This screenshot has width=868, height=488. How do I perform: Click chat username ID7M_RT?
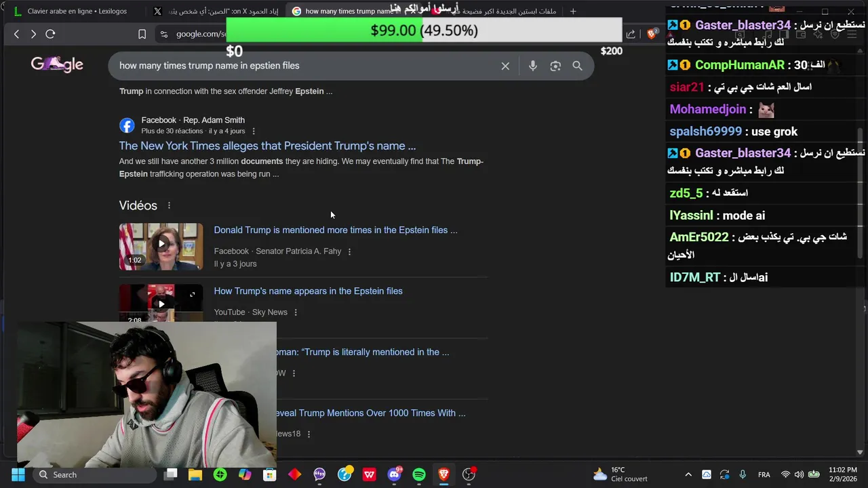tap(694, 277)
